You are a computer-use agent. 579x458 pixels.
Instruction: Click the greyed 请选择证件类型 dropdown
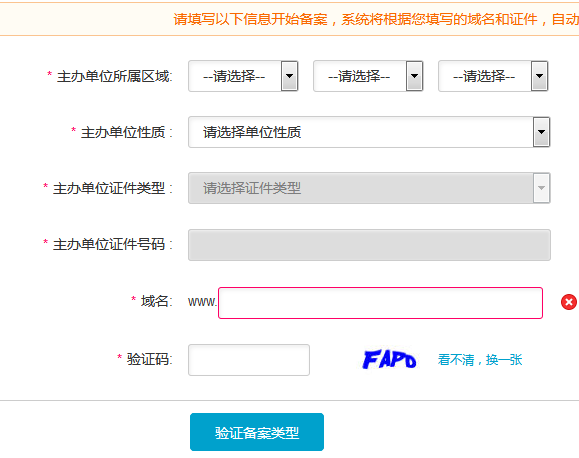(369, 188)
